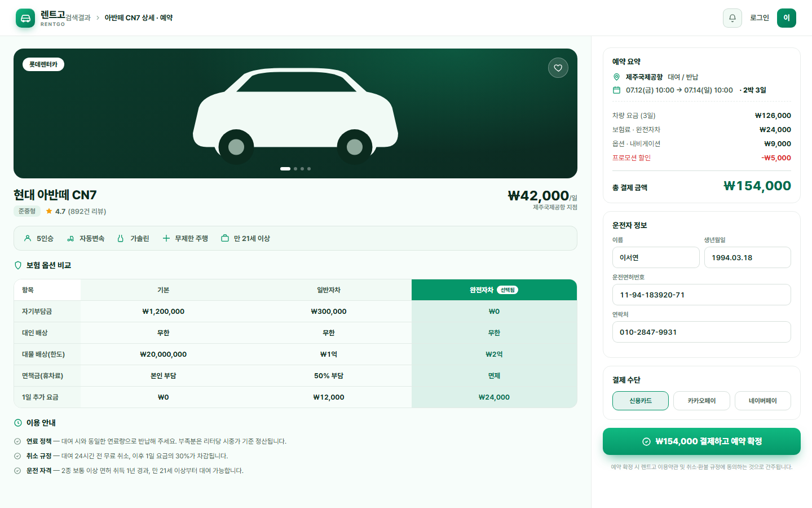Click the ₩42,000 daily price
This screenshot has width=812, height=508.
pyautogui.click(x=539, y=196)
